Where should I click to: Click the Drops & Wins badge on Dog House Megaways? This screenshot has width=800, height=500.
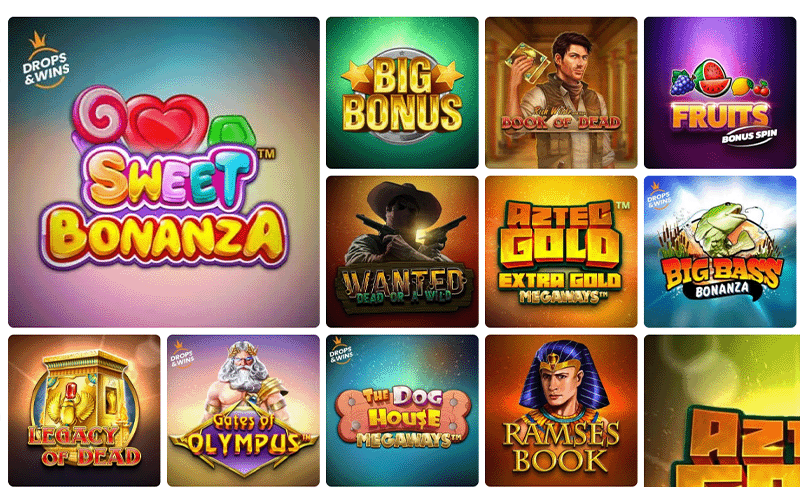[341, 351]
